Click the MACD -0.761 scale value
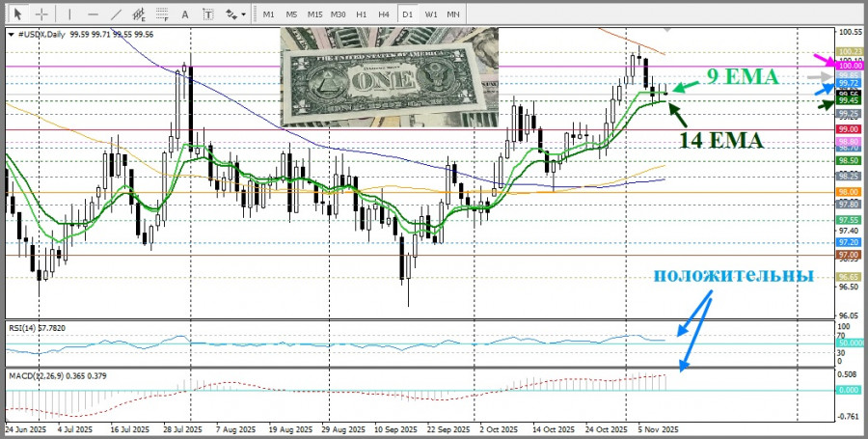The width and height of the screenshot is (868, 439). pos(850,418)
